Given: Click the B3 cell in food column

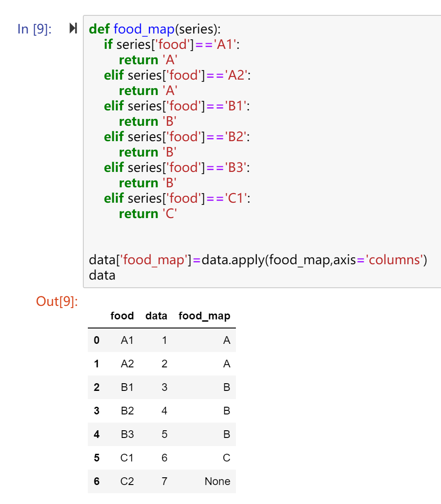Looking at the screenshot, I should coord(127,434).
